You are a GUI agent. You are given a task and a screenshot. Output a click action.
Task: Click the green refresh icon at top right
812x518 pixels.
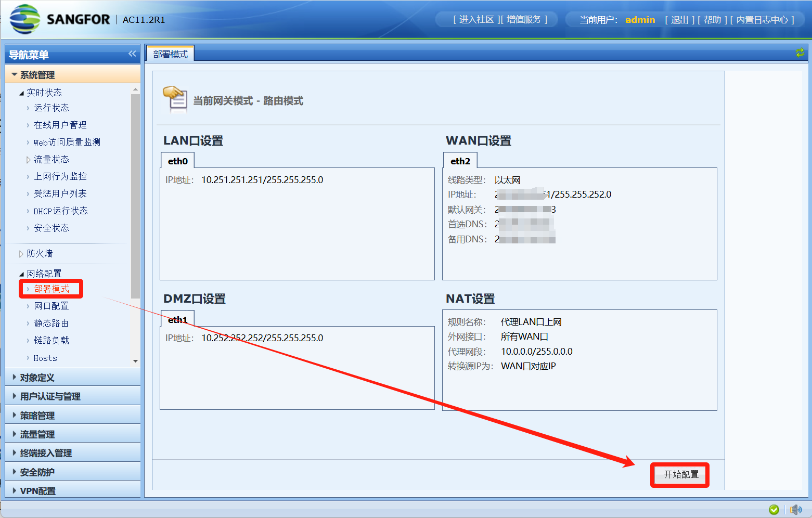[800, 53]
